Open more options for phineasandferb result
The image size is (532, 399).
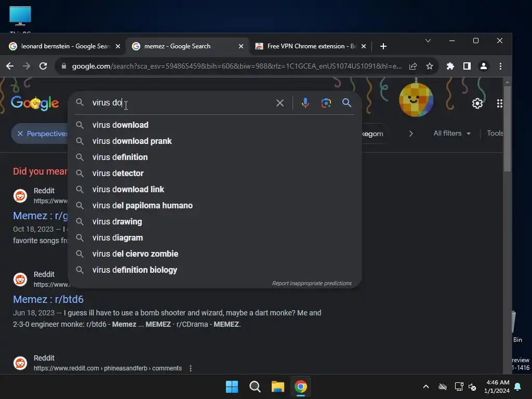click(191, 368)
